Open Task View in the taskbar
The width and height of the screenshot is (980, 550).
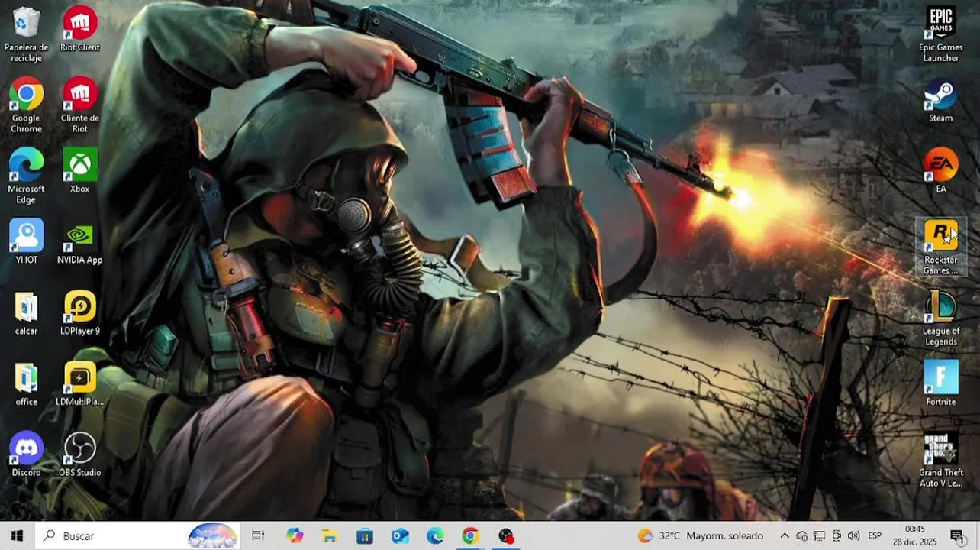[258, 535]
